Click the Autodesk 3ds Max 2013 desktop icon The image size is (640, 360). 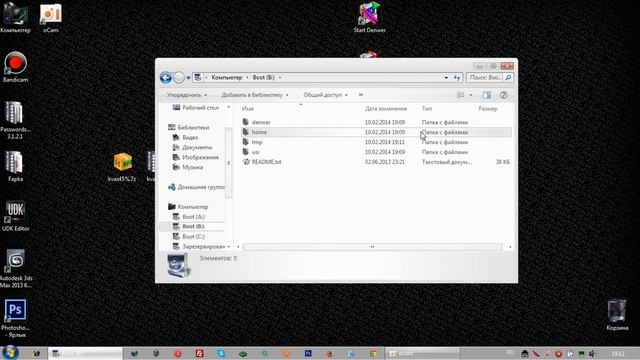pyautogui.click(x=16, y=269)
